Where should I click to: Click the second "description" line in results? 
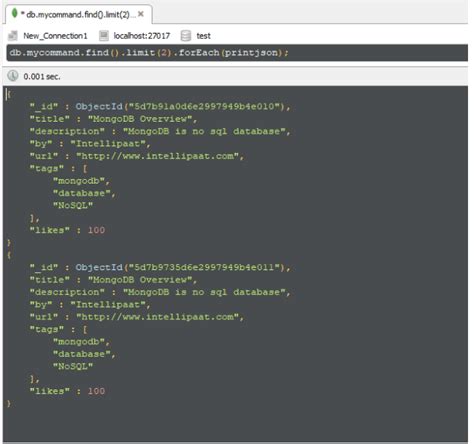pyautogui.click(x=160, y=292)
